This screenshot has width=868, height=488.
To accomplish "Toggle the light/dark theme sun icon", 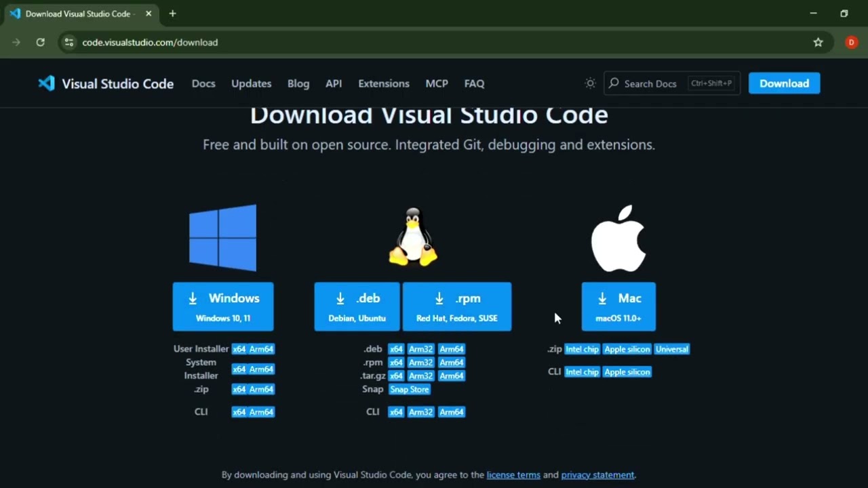I will point(590,83).
